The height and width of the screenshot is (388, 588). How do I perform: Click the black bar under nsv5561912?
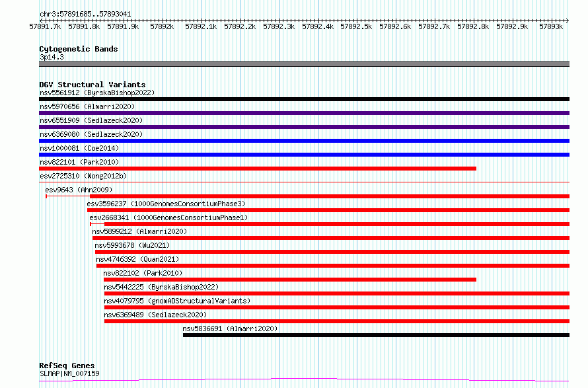[304, 99]
